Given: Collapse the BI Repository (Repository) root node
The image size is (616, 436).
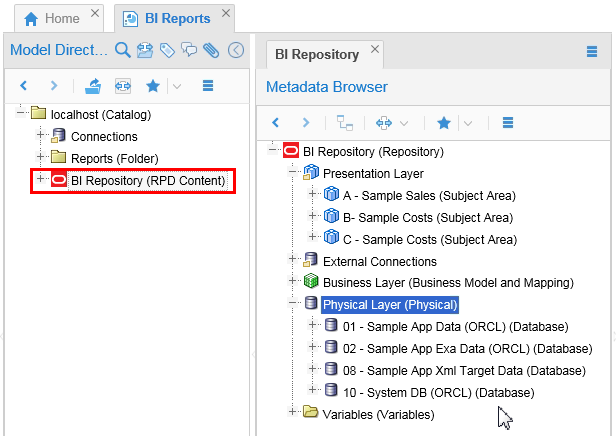Looking at the screenshot, I should (x=272, y=150).
